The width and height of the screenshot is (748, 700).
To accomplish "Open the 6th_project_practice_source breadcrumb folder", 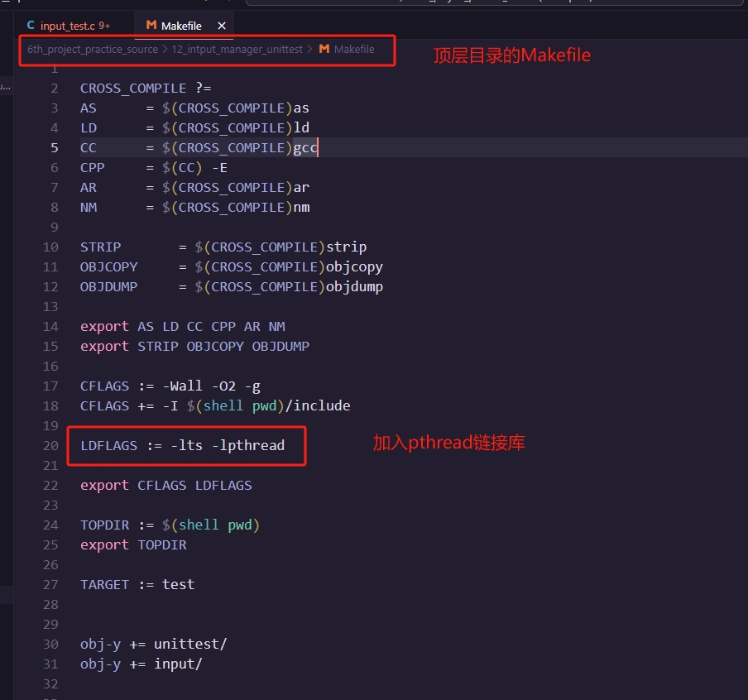I will click(92, 50).
